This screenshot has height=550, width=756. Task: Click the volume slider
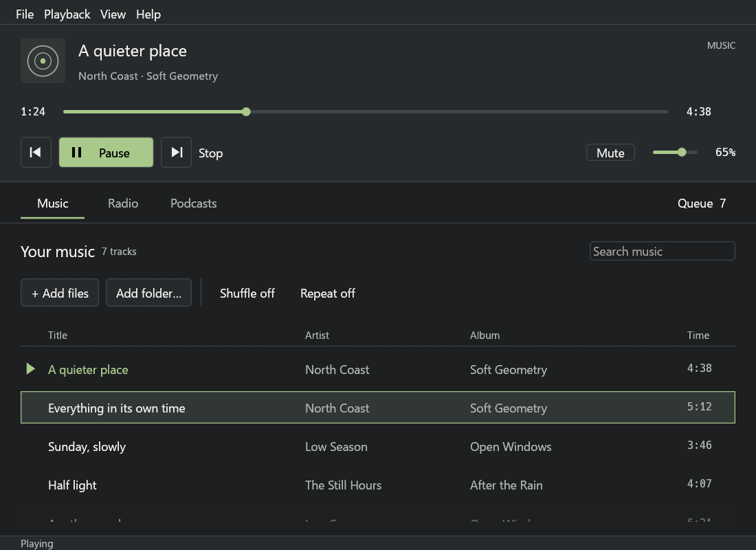click(675, 153)
